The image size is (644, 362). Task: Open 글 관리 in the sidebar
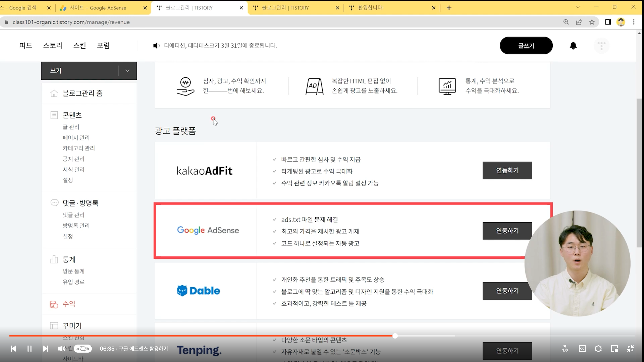[x=71, y=127]
